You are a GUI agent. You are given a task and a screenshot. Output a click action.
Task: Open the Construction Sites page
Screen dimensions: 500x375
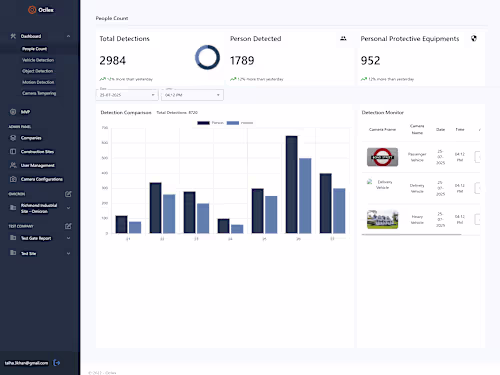(37, 152)
